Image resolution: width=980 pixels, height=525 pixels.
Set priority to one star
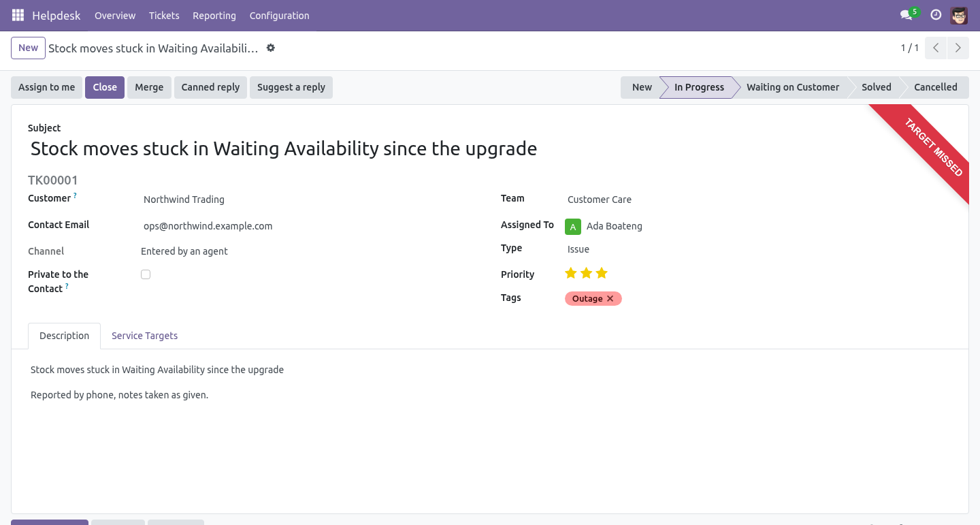(571, 274)
